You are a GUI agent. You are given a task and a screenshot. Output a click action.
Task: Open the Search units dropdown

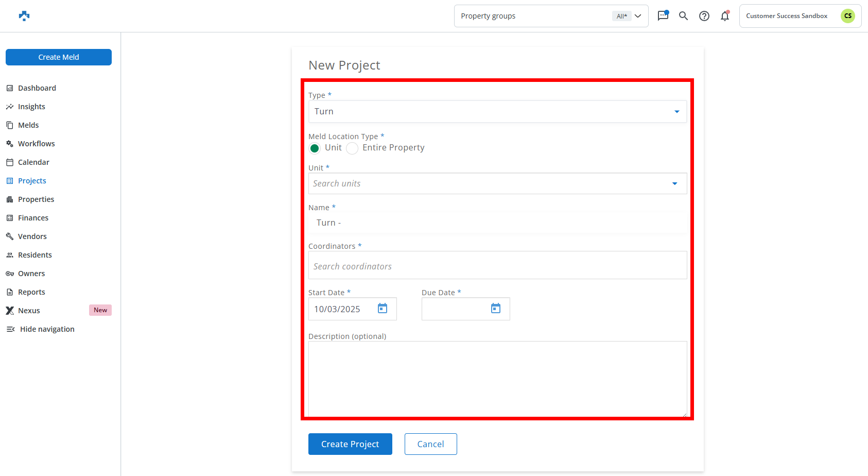pos(497,184)
